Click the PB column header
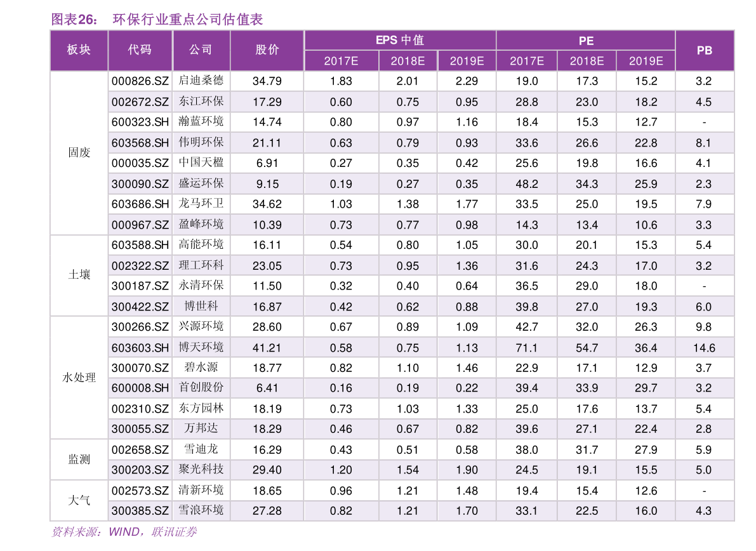The height and width of the screenshot is (551, 756). 705,50
